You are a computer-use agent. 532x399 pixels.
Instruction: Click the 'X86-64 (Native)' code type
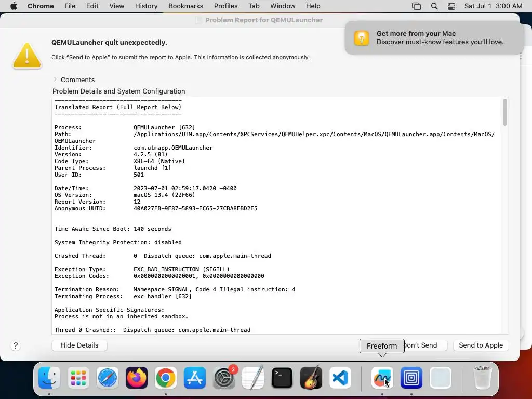click(159, 162)
